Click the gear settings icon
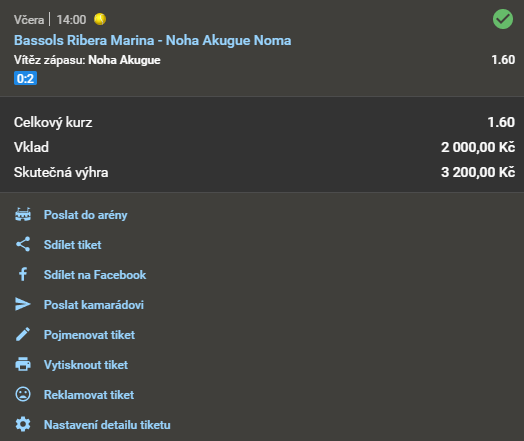This screenshot has width=524, height=441. pyautogui.click(x=23, y=424)
